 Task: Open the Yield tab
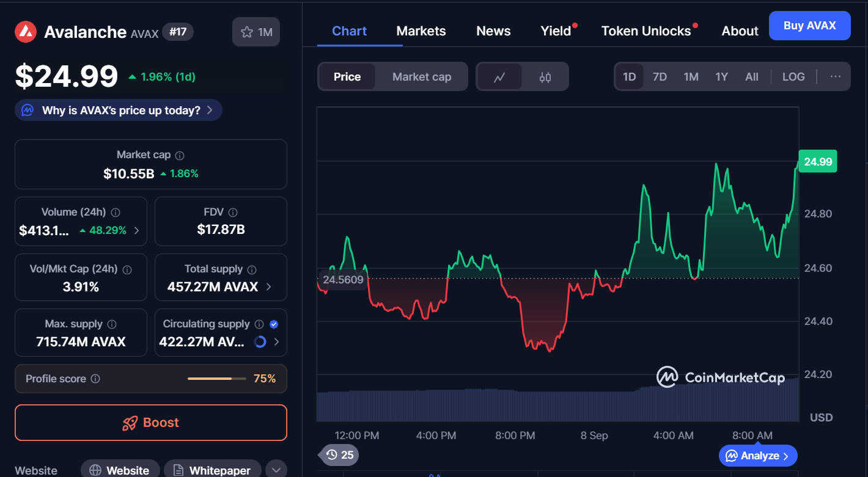pyautogui.click(x=556, y=31)
